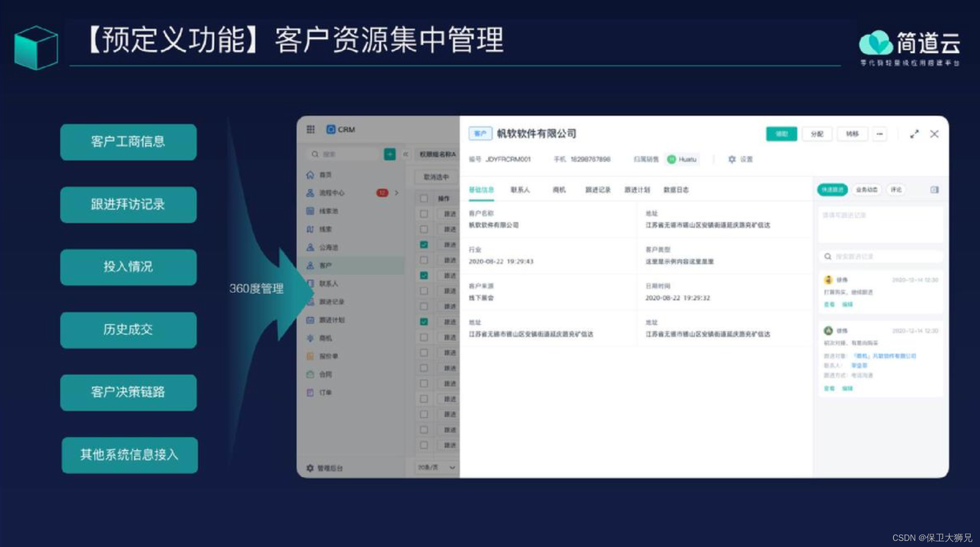Click 查看 link in first follow-up record
The width and height of the screenshot is (980, 547).
[829, 305]
